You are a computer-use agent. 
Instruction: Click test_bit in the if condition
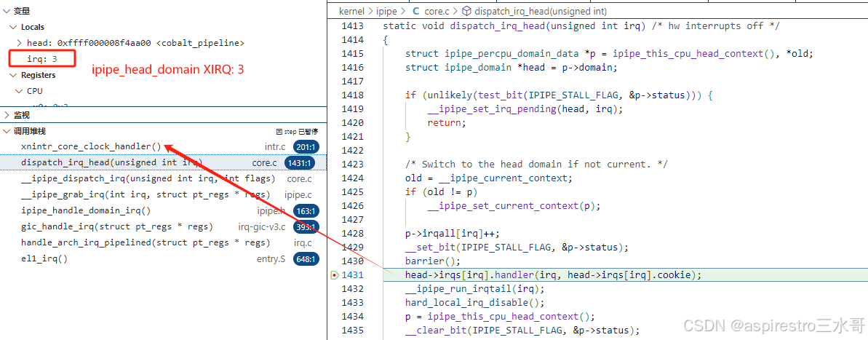tap(499, 95)
